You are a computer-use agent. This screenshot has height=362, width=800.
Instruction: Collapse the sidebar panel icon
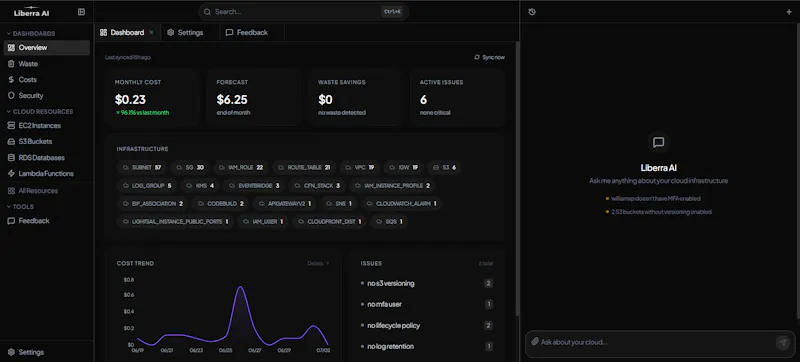(81, 12)
